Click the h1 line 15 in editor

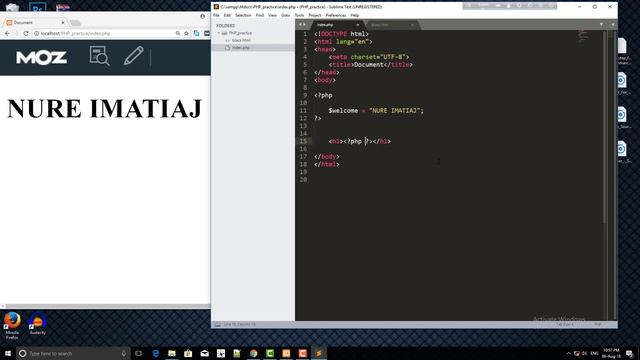[360, 141]
